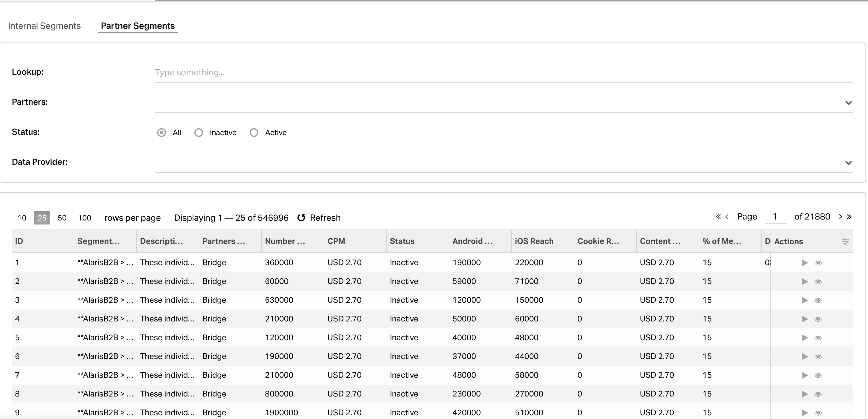Set 100 rows per page
Image resolution: width=868 pixels, height=419 pixels.
85,218
